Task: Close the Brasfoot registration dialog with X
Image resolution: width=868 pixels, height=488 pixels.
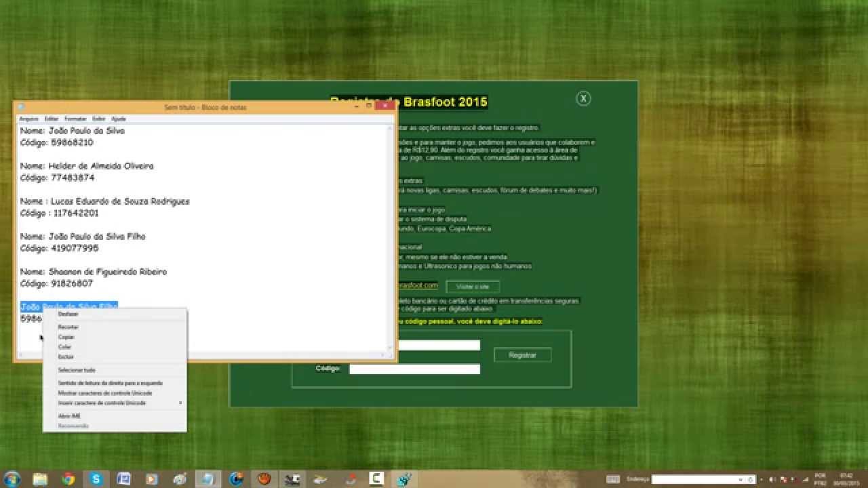Action: [583, 99]
